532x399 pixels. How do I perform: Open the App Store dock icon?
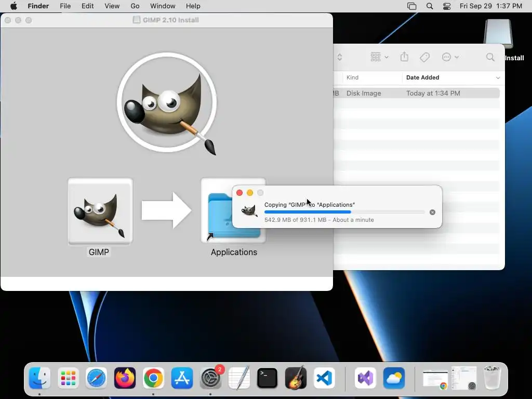tap(182, 378)
